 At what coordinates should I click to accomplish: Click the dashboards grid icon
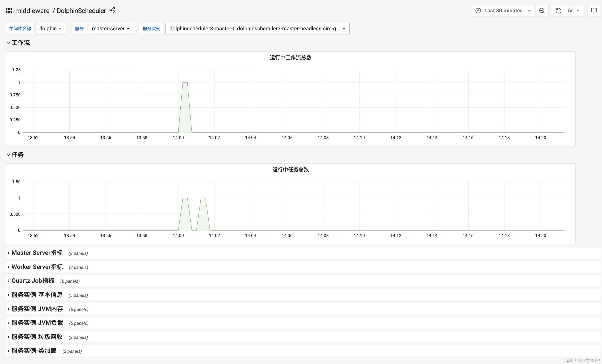(9, 10)
